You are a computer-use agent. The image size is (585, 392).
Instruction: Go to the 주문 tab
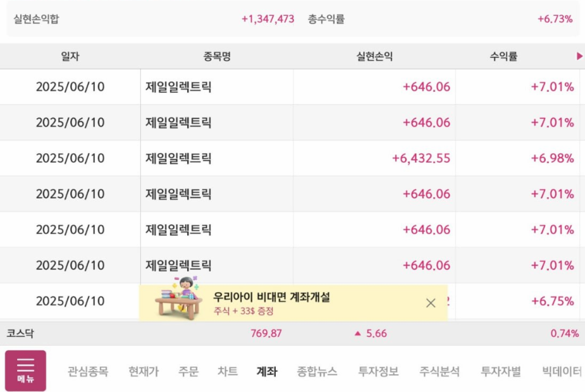tap(188, 372)
